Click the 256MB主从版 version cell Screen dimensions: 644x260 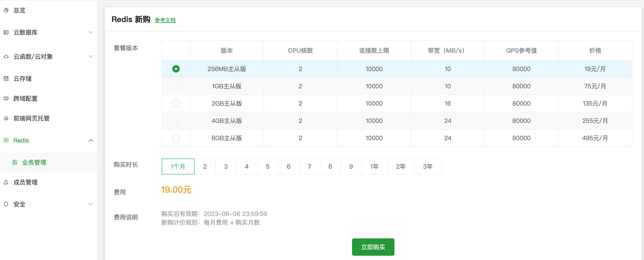[x=227, y=69]
